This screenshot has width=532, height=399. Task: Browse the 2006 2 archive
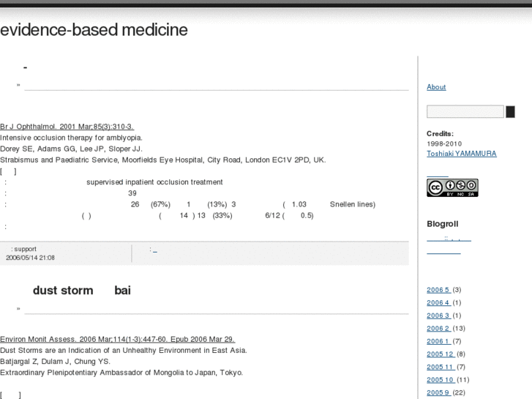tap(439, 329)
